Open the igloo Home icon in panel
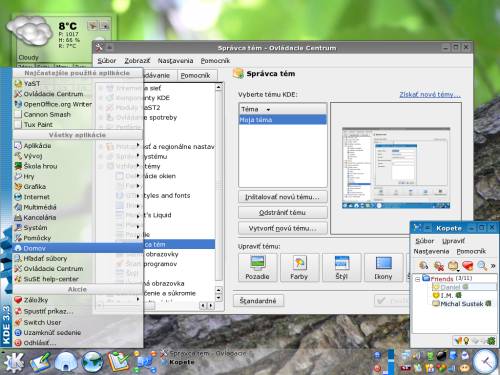The height and width of the screenshot is (375, 500). point(66,362)
